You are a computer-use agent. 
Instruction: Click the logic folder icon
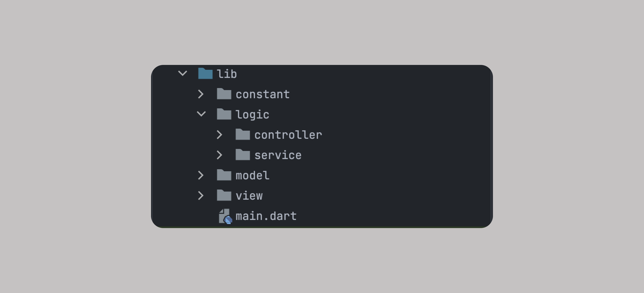click(x=224, y=114)
